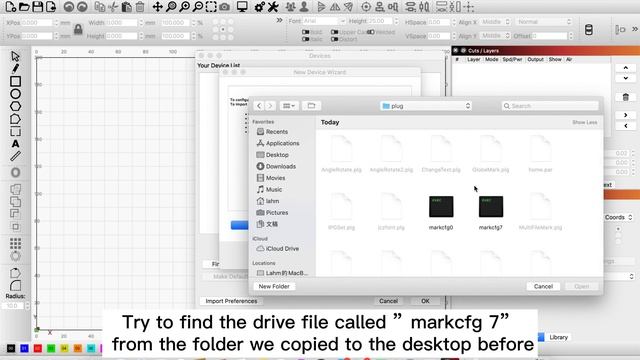Screen dimensions: 640x360
Task: Open the 'plog' folder location dropdown
Action: [426, 106]
